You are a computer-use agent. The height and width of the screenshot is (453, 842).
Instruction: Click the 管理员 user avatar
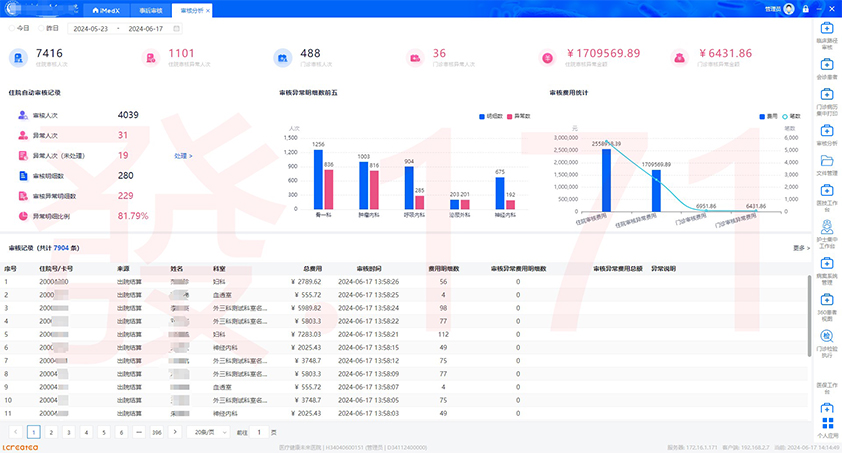[789, 9]
